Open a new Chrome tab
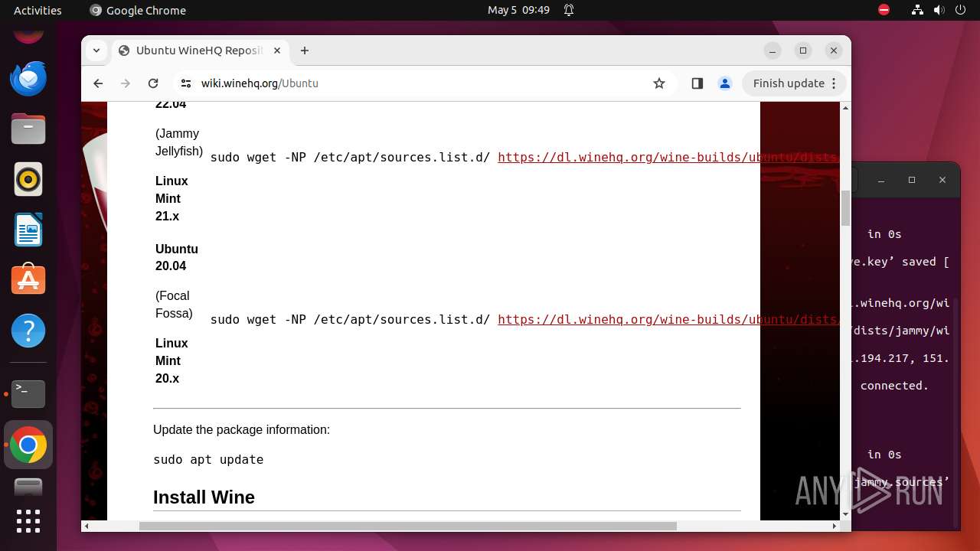The width and height of the screenshot is (980, 551). click(x=305, y=51)
